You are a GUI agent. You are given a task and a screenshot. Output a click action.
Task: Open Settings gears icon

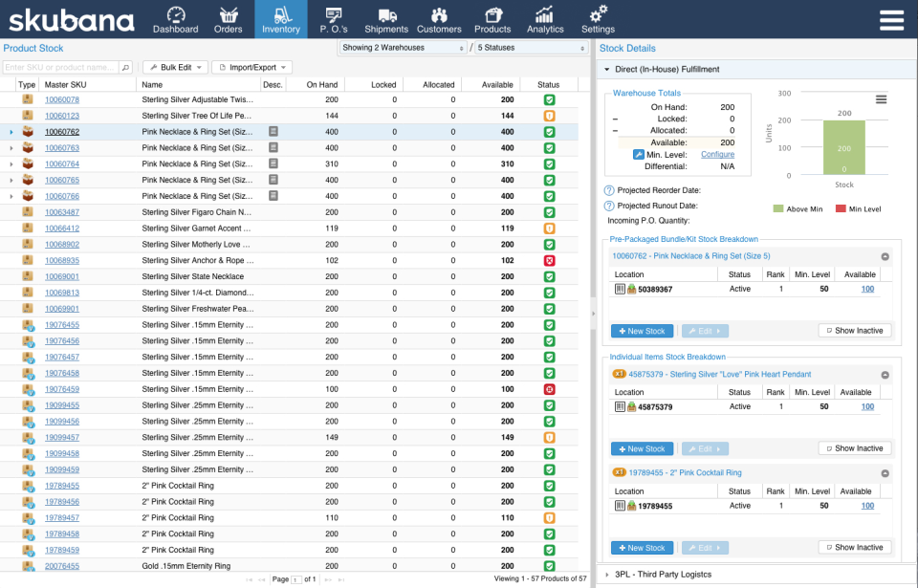(x=599, y=13)
